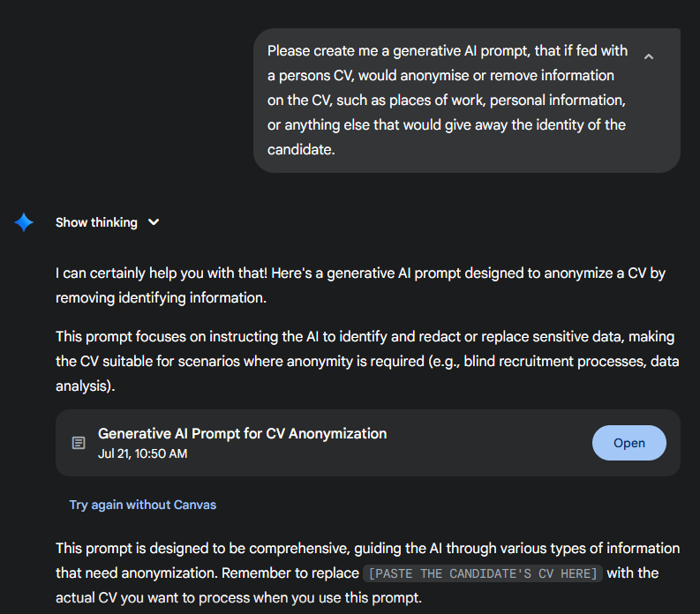This screenshot has width=700, height=614.
Task: Click the 'removing identifying information.' line
Action: coord(160,298)
